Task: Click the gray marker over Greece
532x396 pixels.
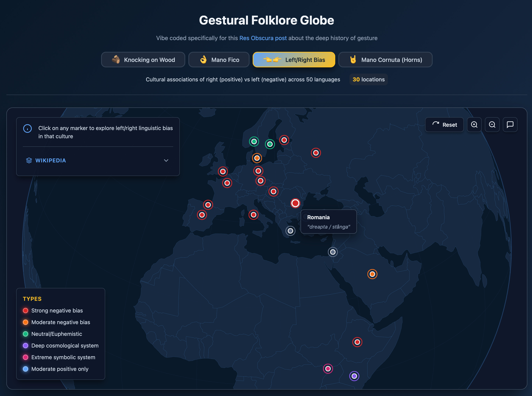Action: click(x=290, y=231)
